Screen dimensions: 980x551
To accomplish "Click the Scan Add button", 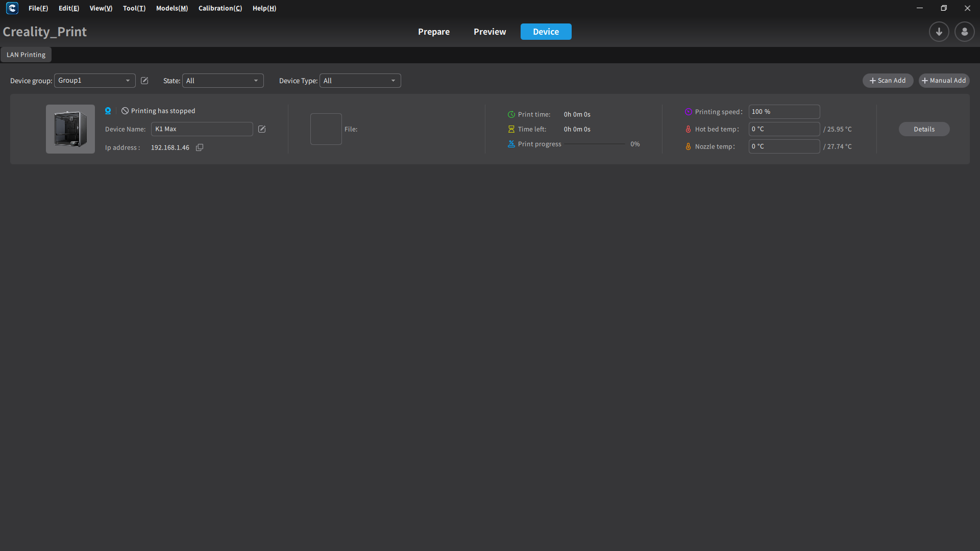I will tap(888, 81).
